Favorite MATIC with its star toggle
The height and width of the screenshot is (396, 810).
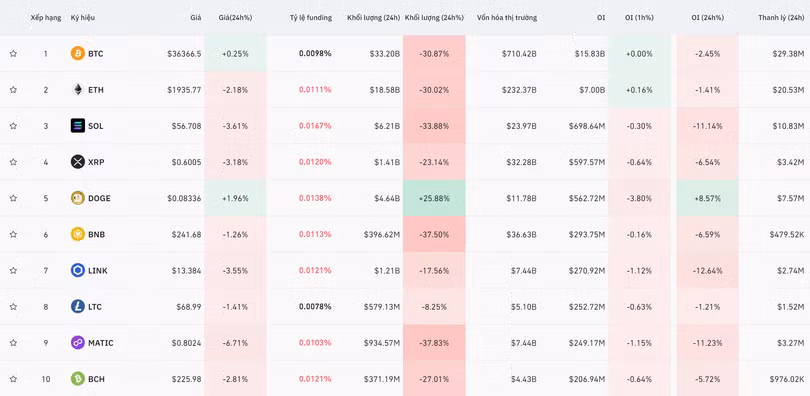point(13,342)
